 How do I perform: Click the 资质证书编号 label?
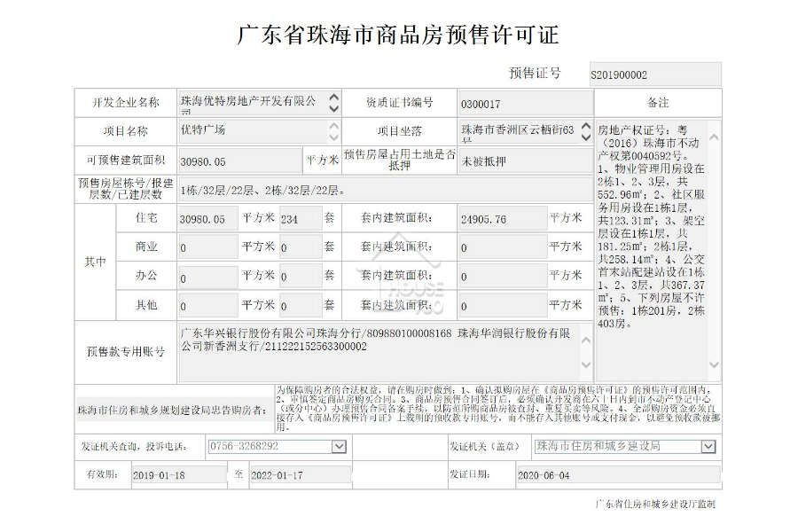tap(400, 103)
